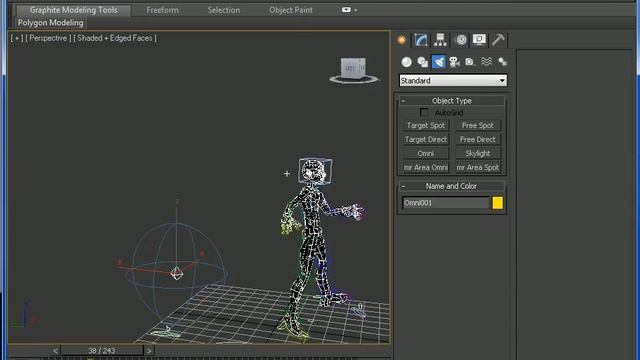This screenshot has width=640, height=360.
Task: Open the Motion panel tab
Action: pyautogui.click(x=461, y=40)
